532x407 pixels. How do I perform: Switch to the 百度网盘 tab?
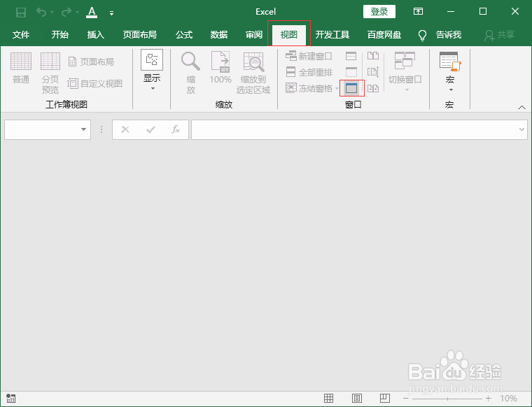384,34
